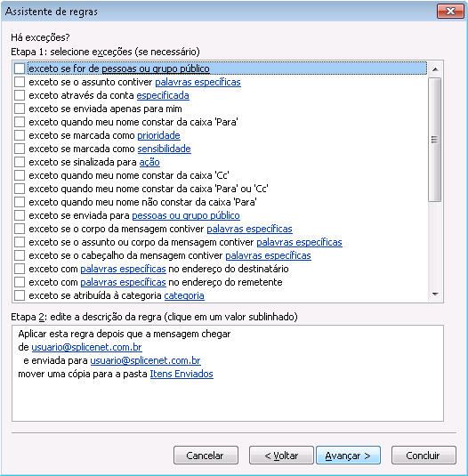This screenshot has width=468, height=476.
Task: Check 'exceto se atribuída à categoria'
Action: [20, 295]
